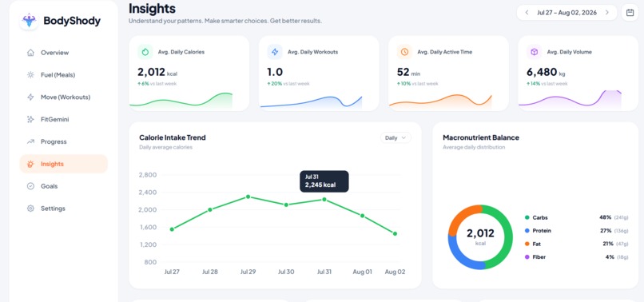
Task: Click the Insights lightbulb icon
Action: click(30, 164)
